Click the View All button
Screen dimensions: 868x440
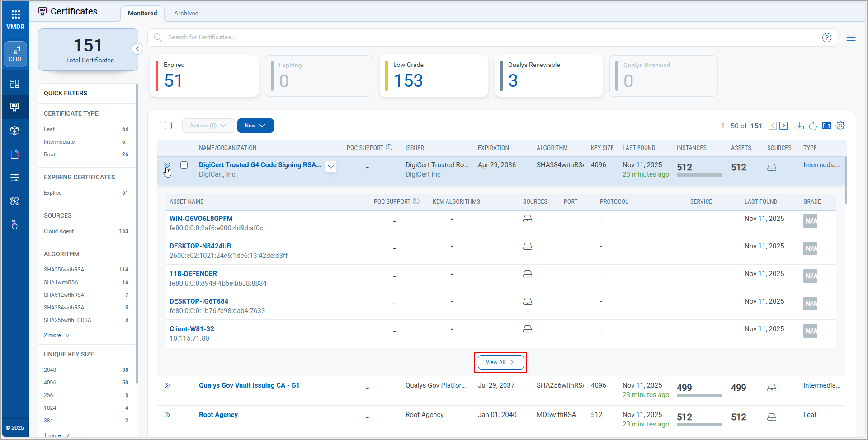(500, 362)
